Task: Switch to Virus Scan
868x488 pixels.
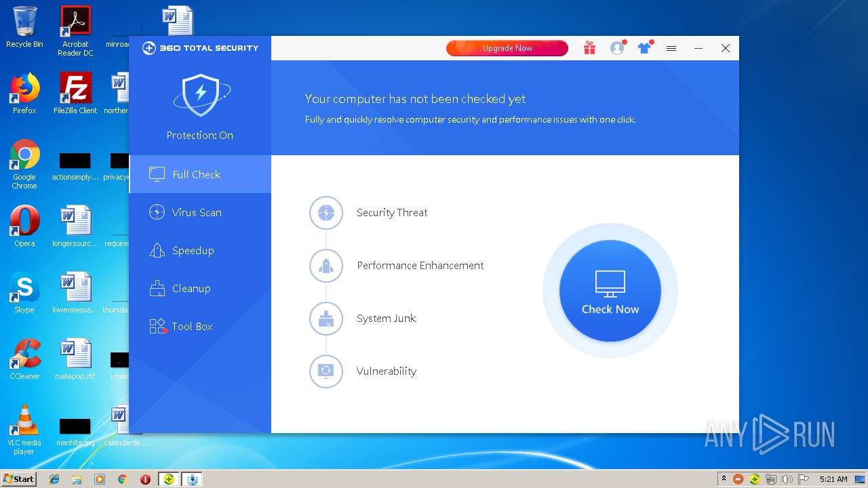Action: point(200,212)
